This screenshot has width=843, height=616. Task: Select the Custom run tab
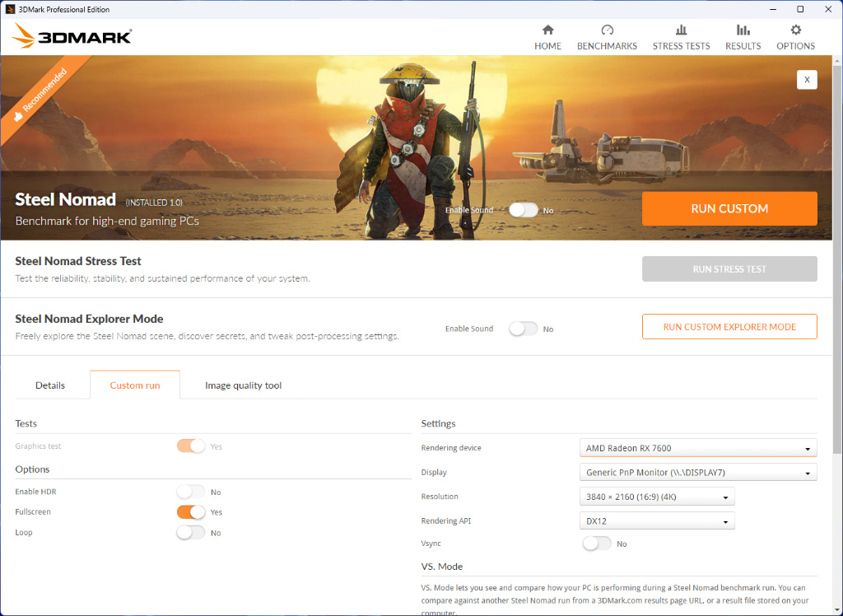(x=135, y=385)
